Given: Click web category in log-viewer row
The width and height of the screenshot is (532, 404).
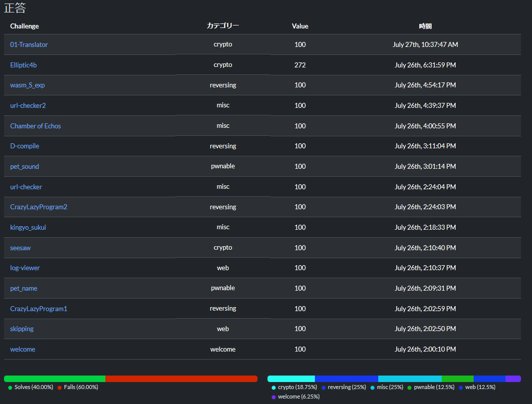Looking at the screenshot, I should pos(223,268).
